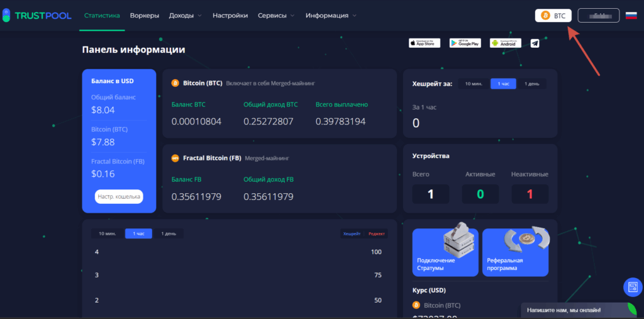Open the Android download badge
Image resolution: width=644 pixels, height=319 pixels.
pos(506,43)
